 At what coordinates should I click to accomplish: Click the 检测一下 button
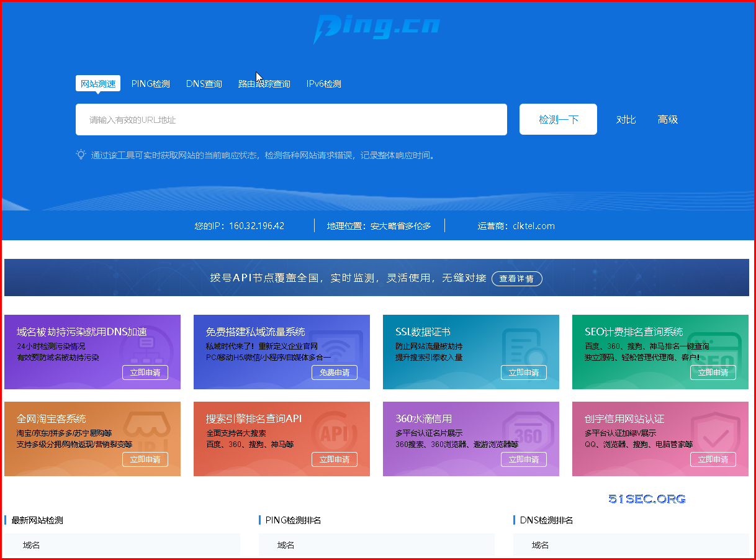pos(558,119)
